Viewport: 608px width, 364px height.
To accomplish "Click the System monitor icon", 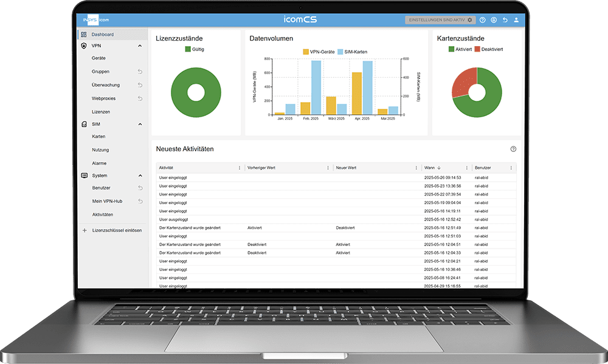I will (84, 176).
